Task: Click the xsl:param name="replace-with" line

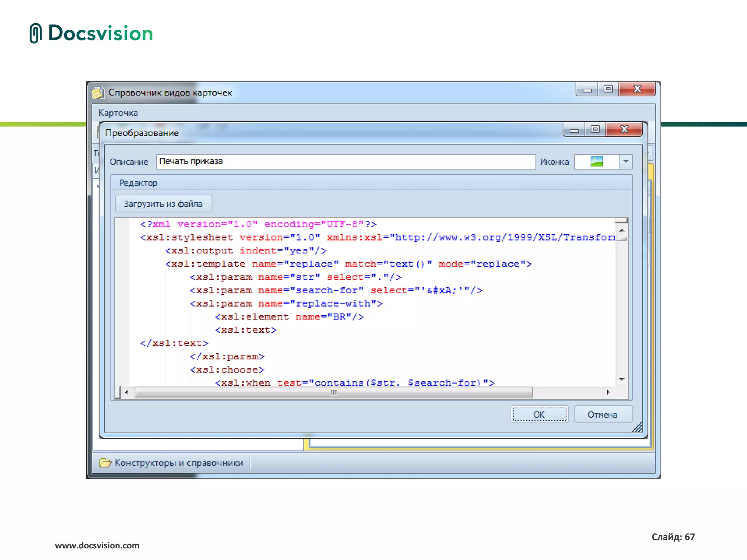Action: pyautogui.click(x=286, y=303)
